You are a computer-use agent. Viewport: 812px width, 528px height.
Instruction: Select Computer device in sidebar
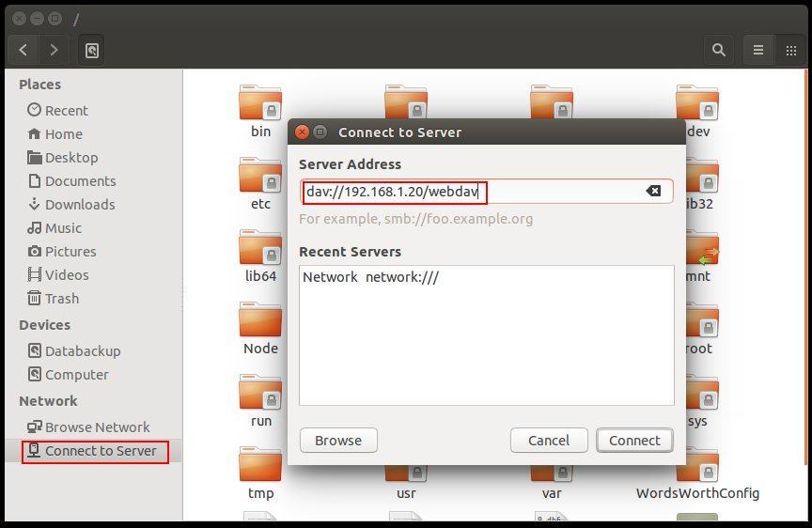pyautogui.click(x=68, y=374)
